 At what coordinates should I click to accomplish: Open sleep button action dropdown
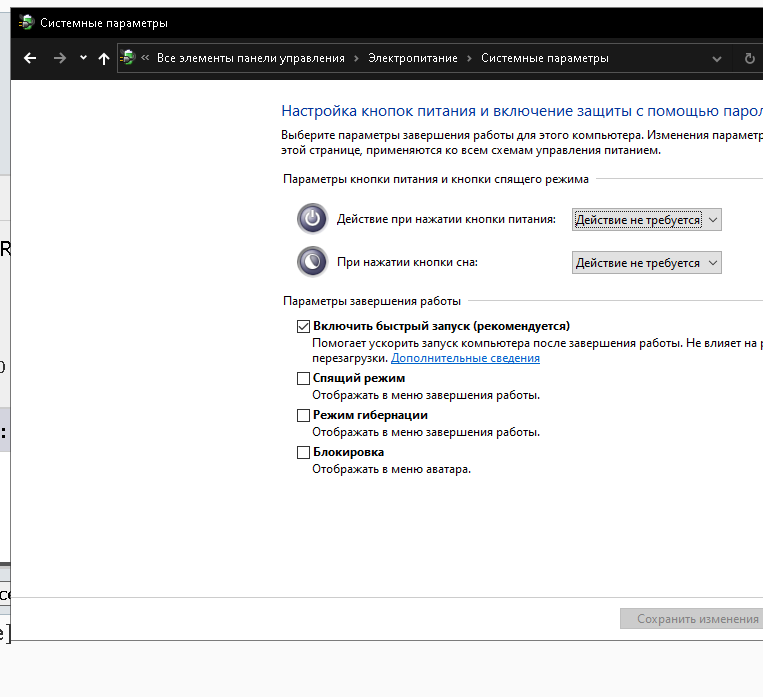(646, 262)
